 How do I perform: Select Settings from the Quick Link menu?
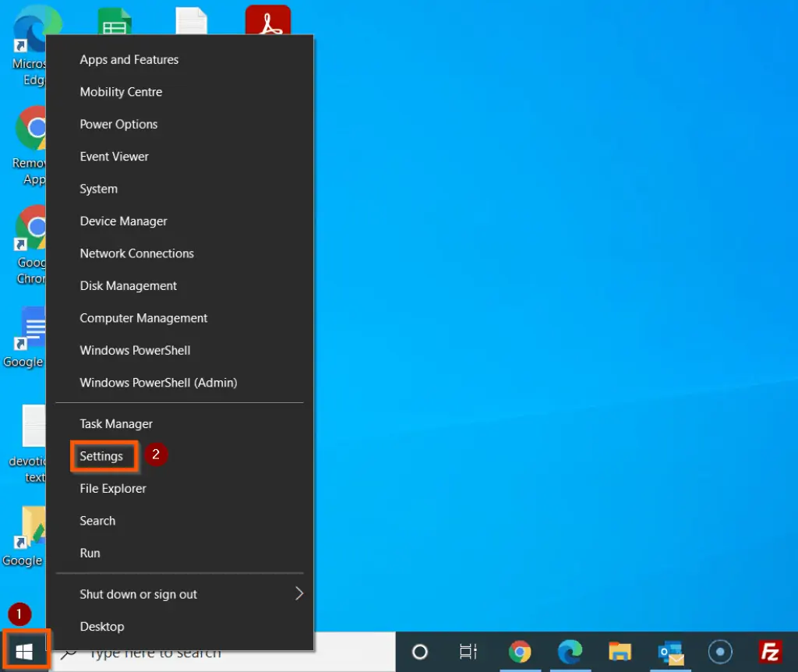(x=102, y=456)
